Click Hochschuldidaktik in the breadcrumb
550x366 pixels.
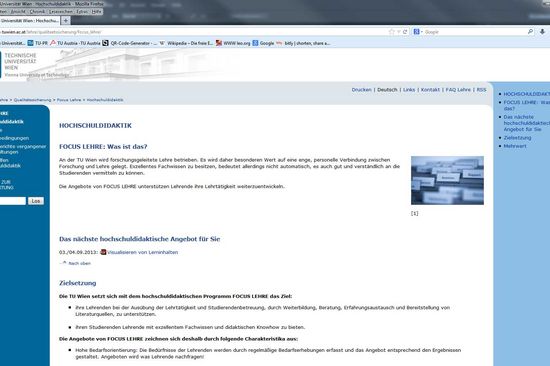pyautogui.click(x=105, y=100)
